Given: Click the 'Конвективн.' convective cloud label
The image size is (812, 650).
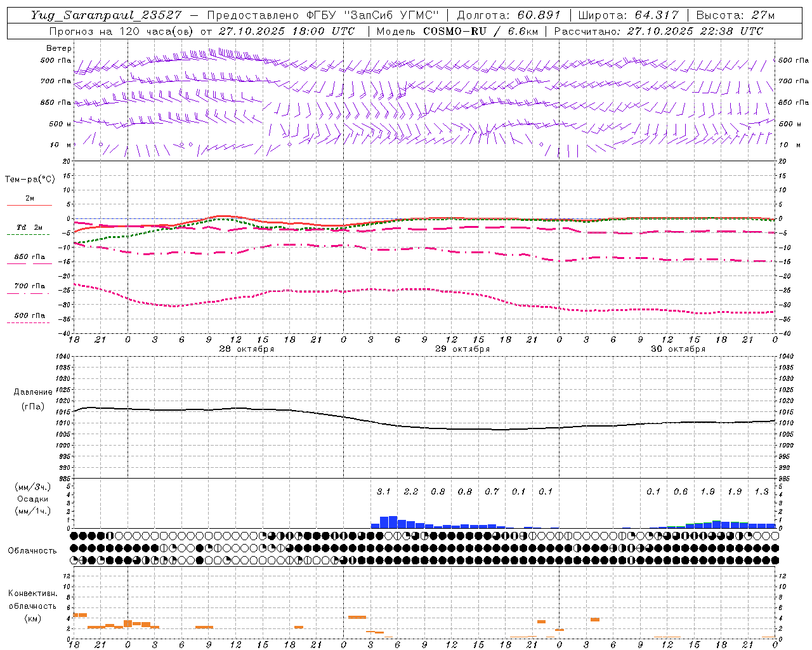Looking at the screenshot, I should coord(33,594).
